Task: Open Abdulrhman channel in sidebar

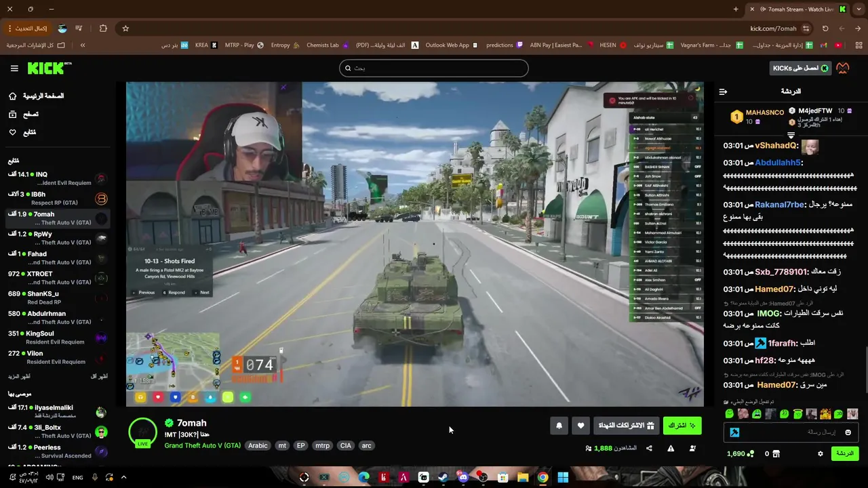Action: click(58, 317)
